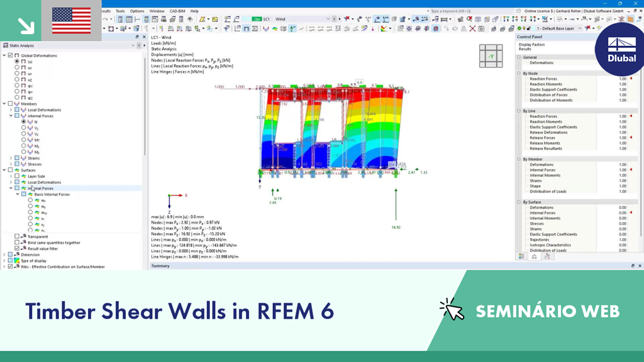Click the X-axis view icon
The width and height of the screenshot is (644, 362).
[506, 19]
